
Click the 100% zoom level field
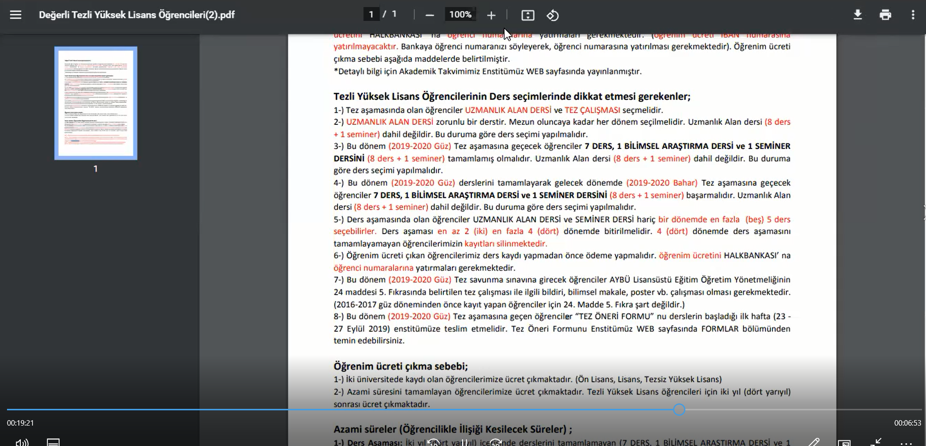pos(460,15)
